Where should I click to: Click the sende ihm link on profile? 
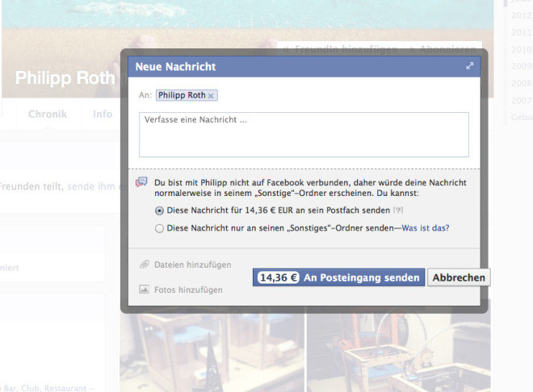point(90,186)
